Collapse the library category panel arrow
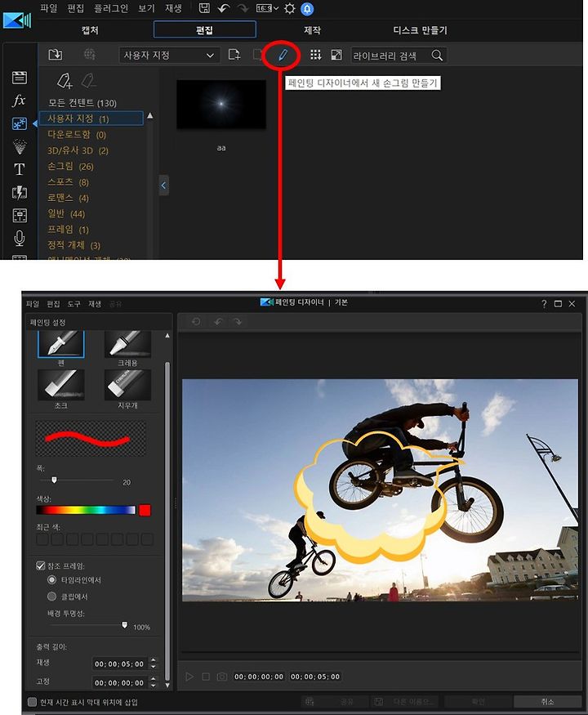The image size is (588, 715). pyautogui.click(x=163, y=185)
